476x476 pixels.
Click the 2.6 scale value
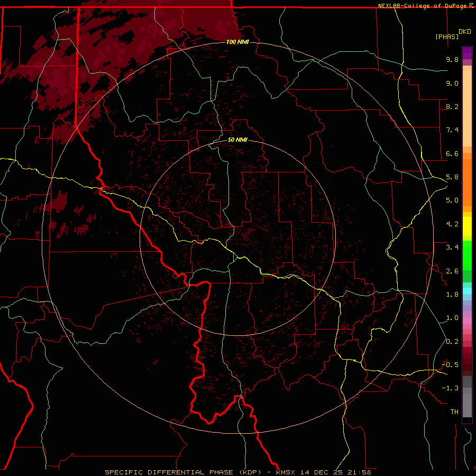pyautogui.click(x=452, y=271)
